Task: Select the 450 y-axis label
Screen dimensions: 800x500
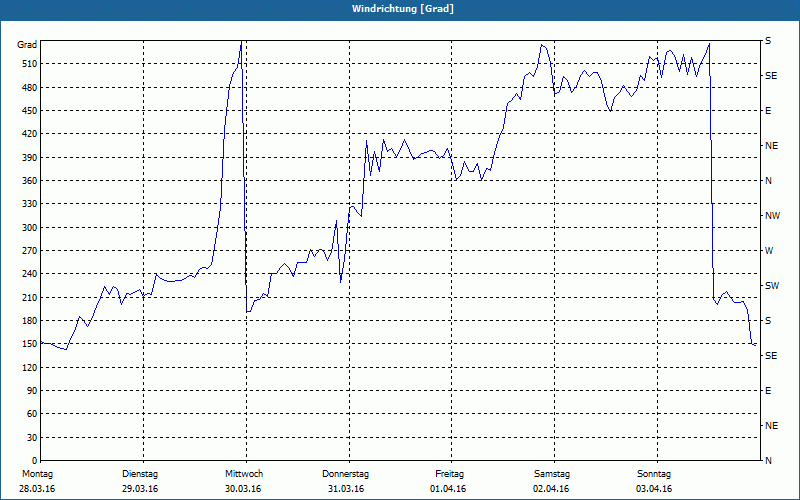Action: click(x=30, y=111)
